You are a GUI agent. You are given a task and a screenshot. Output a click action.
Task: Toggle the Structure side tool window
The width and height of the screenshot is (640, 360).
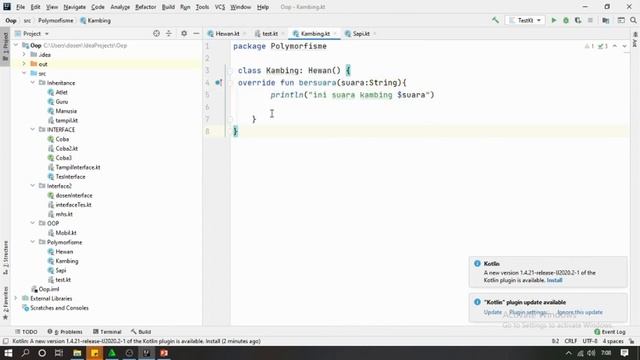point(5,258)
